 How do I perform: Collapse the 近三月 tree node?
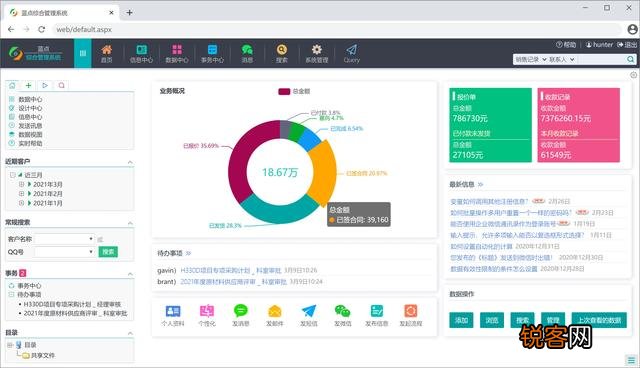click(13, 175)
